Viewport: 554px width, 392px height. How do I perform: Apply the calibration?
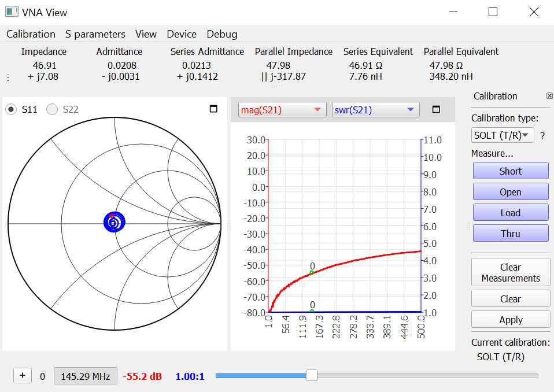click(511, 320)
